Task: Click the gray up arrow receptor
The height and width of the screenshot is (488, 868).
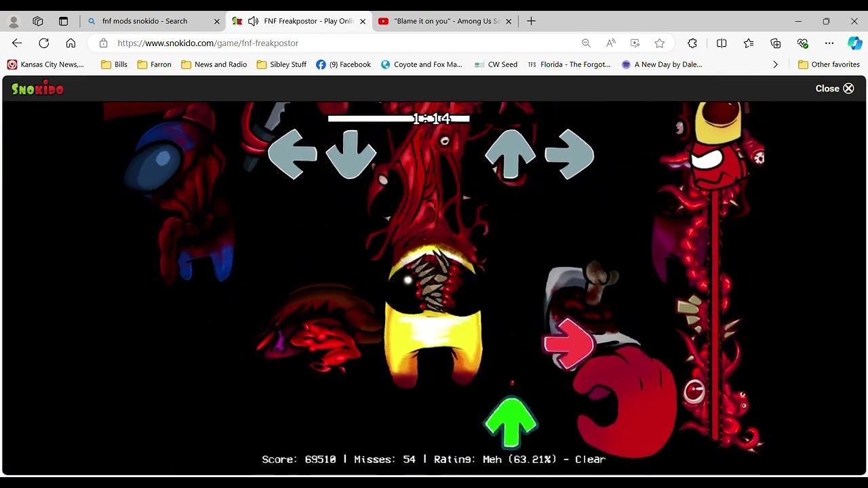Action: coord(510,155)
